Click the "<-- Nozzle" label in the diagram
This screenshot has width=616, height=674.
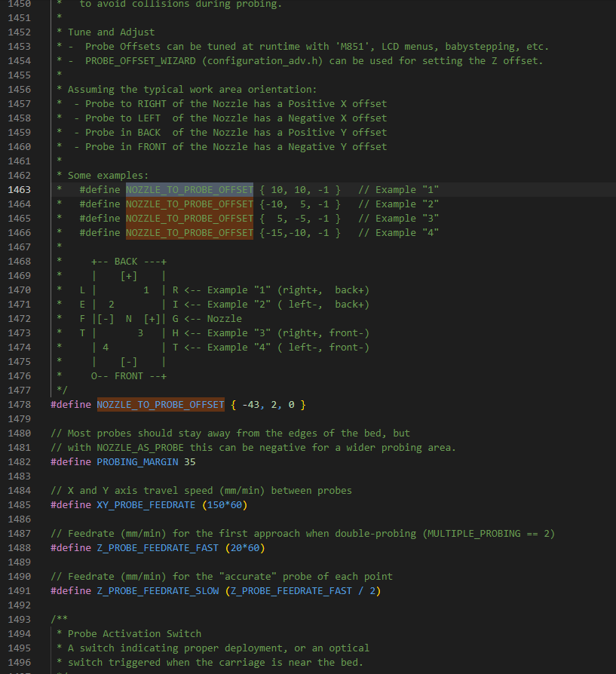tap(213, 318)
